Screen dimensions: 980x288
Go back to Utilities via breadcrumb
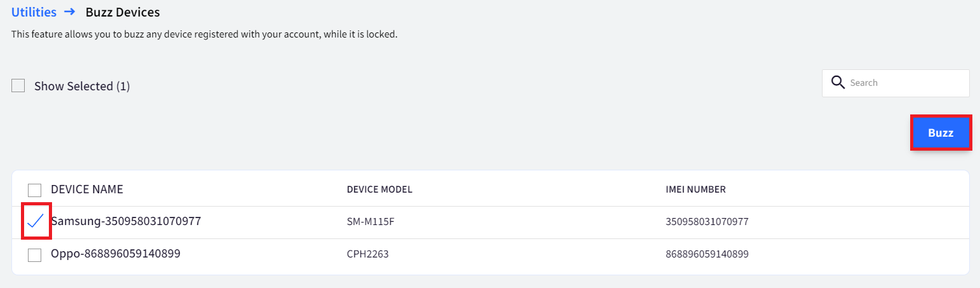click(x=34, y=11)
